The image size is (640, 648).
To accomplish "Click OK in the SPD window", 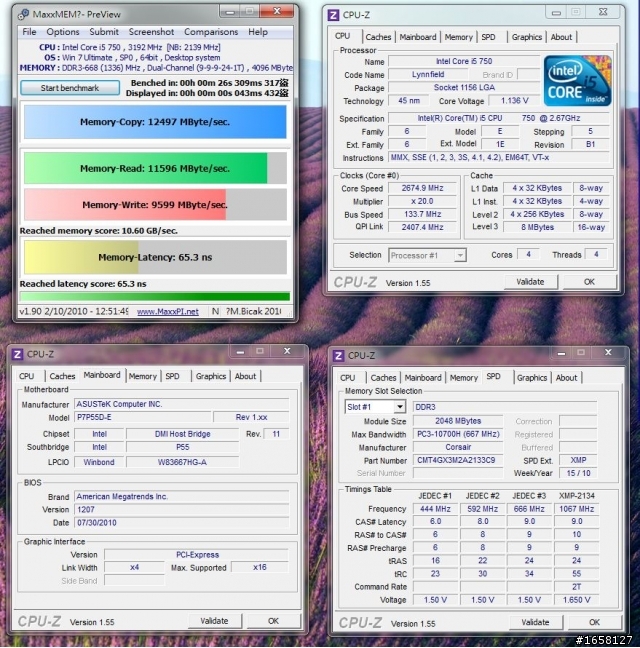I will 594,622.
